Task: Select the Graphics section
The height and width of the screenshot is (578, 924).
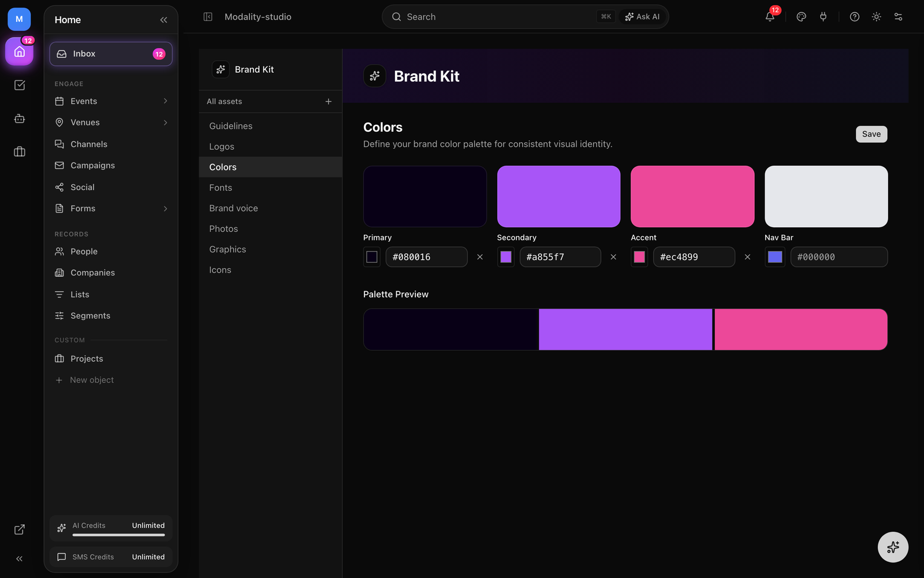Action: [270, 249]
